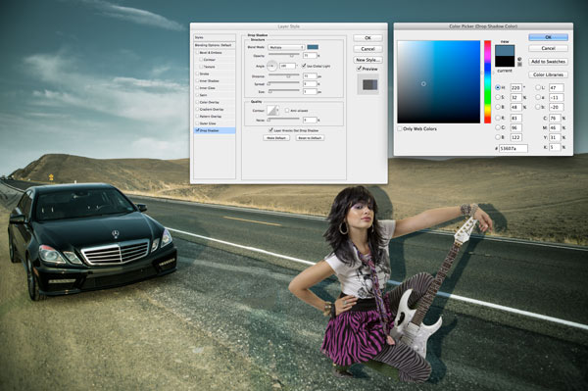Image resolution: width=588 pixels, height=391 pixels.
Task: Open the Blend Mode Multiply dropdown
Action: coord(286,48)
